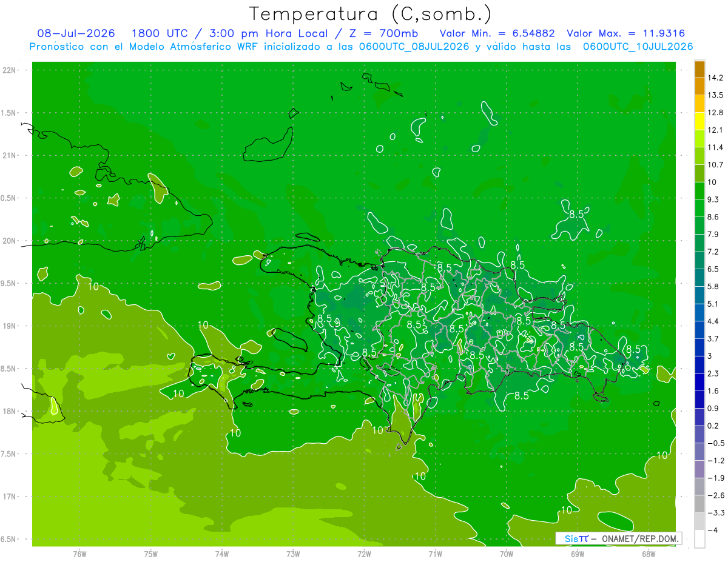Click the dark orange swatch above 14.2
728x562 pixels.
coord(699,69)
